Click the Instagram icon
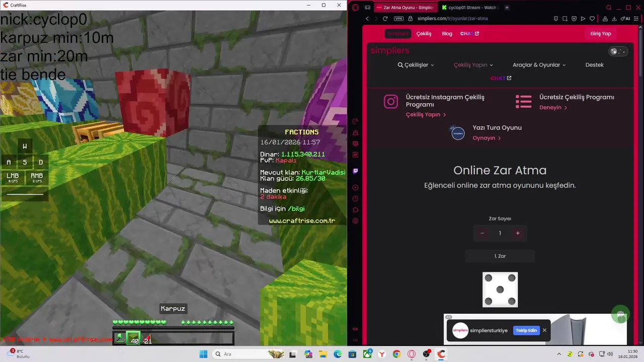The image size is (644, 362). (391, 102)
